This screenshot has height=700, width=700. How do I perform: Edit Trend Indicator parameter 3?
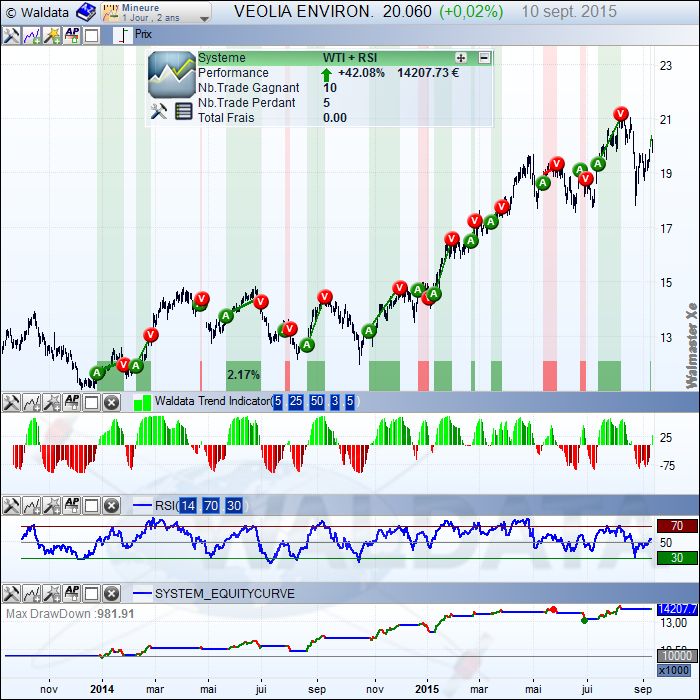click(x=335, y=401)
